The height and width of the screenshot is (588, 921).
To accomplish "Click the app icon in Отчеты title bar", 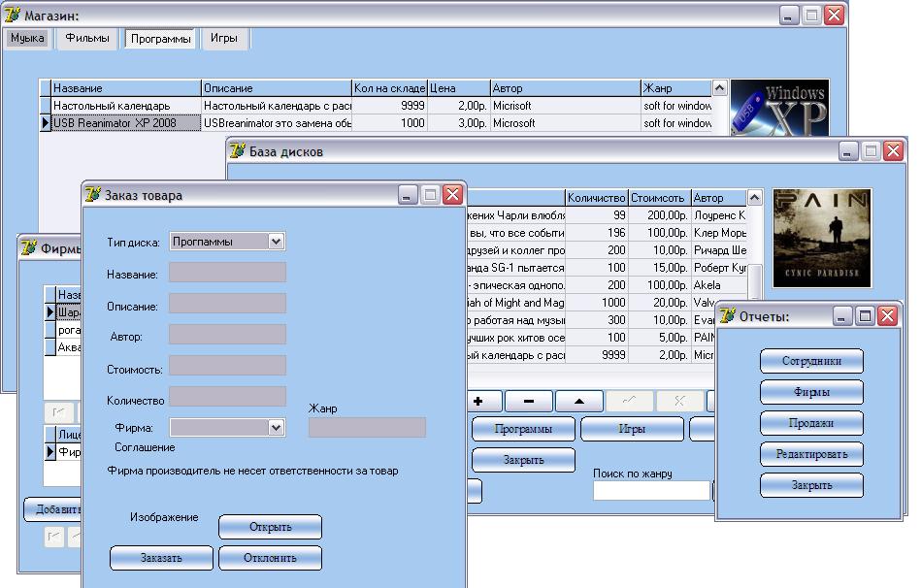I will click(728, 316).
